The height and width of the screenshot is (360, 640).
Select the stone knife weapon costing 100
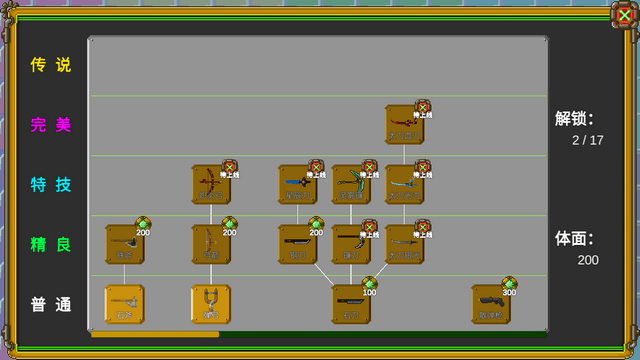351,304
